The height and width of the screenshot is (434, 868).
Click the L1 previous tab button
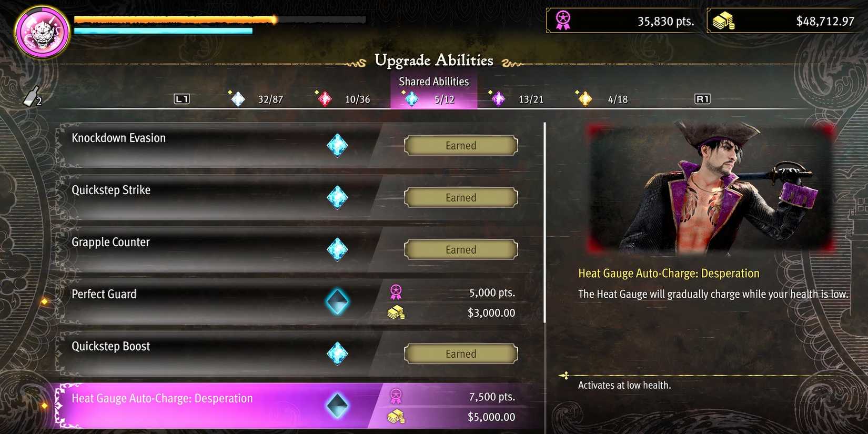(x=181, y=99)
